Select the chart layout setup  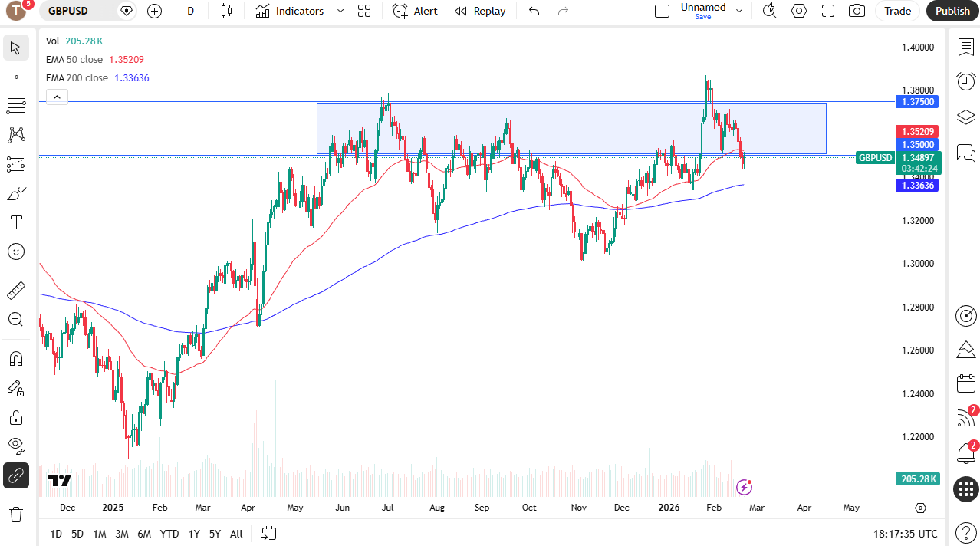click(662, 11)
